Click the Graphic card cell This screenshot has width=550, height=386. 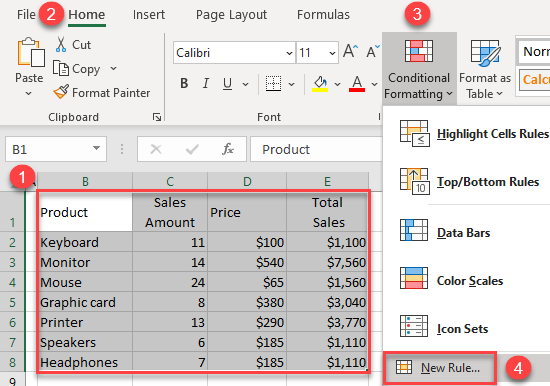pos(85,302)
